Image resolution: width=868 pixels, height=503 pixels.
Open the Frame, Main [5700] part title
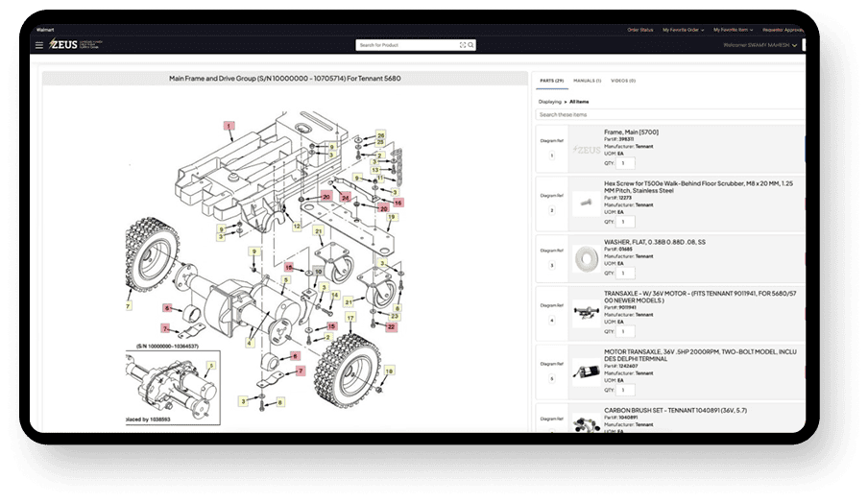pyautogui.click(x=631, y=132)
